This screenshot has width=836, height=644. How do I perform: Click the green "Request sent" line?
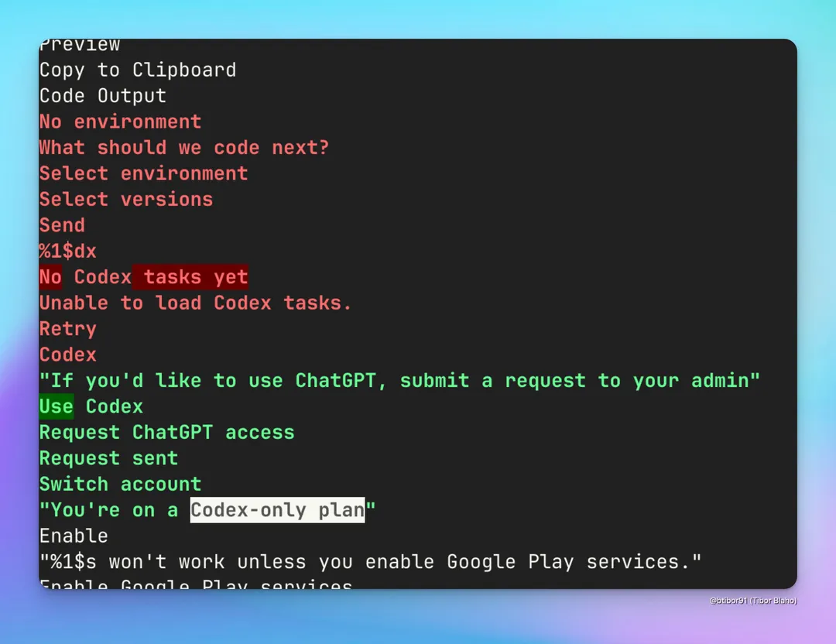[x=109, y=458]
